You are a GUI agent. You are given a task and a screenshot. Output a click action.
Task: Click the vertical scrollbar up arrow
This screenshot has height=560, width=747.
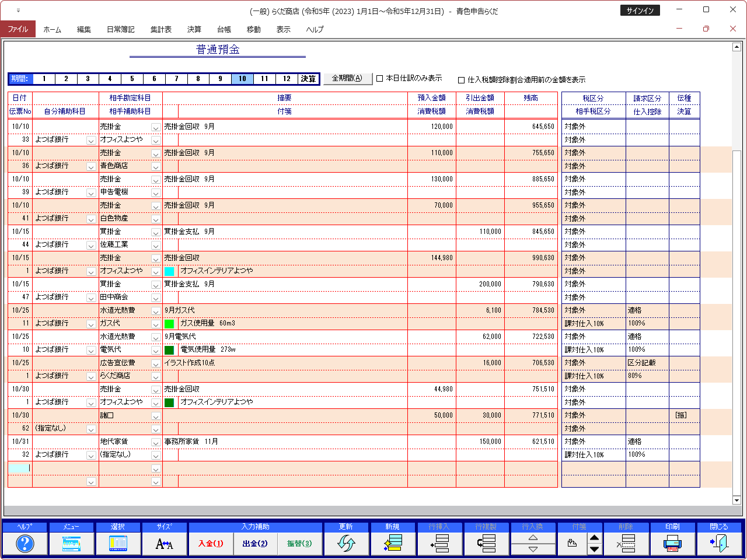pos(736,47)
